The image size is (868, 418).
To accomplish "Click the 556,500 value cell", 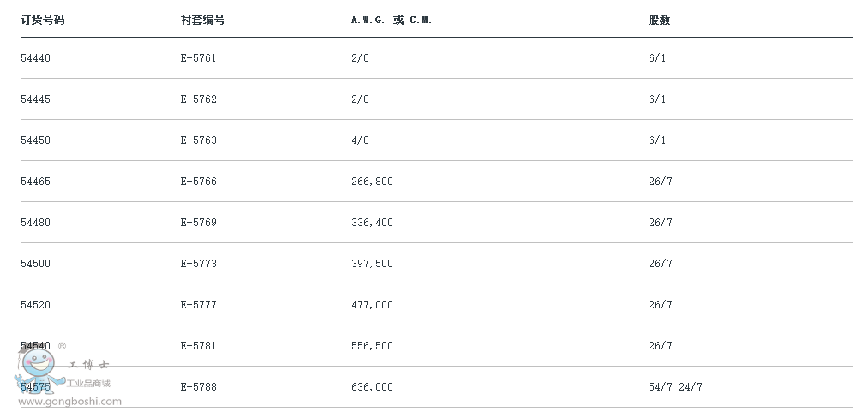I will pos(372,346).
